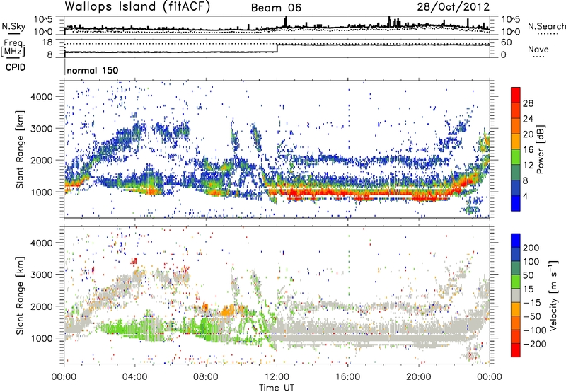566x392 pixels.
Task: Click the date '28/Oct/2012'
Action: click(454, 7)
